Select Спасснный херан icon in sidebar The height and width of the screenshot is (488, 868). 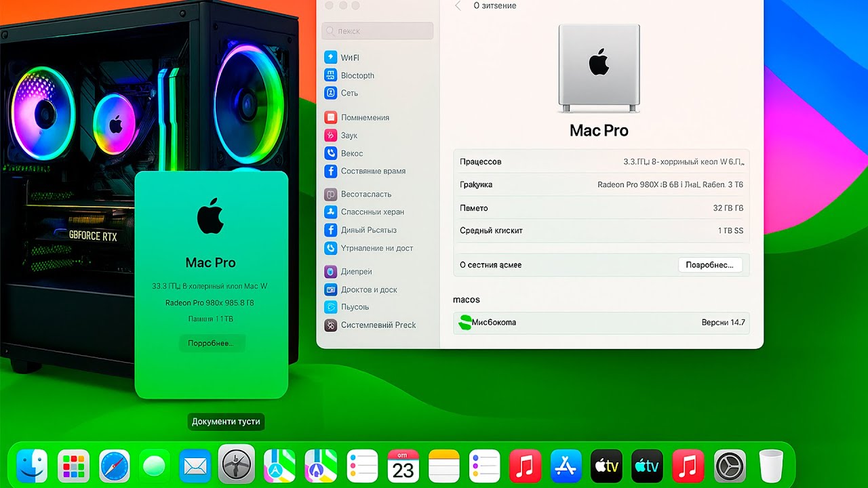coord(330,211)
